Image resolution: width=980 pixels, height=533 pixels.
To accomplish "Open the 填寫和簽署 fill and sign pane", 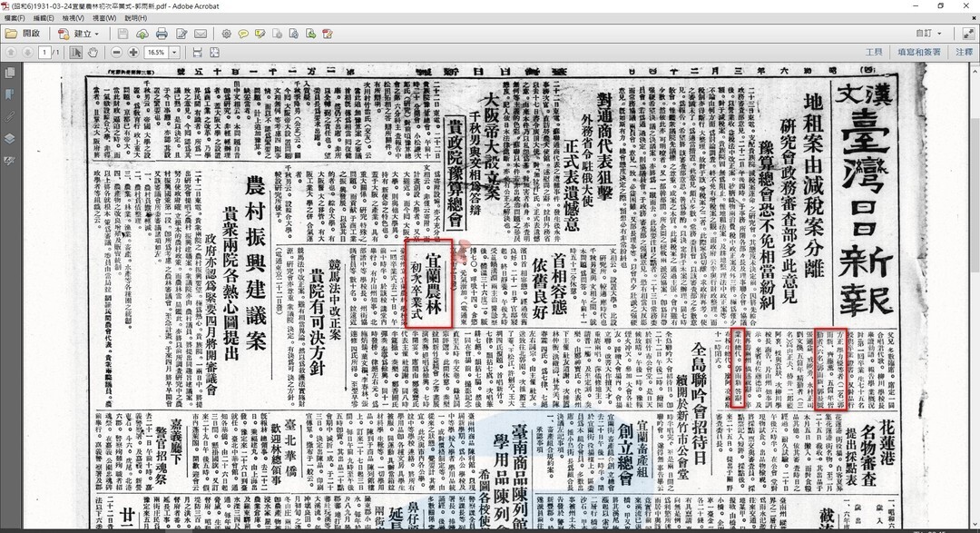I will click(x=918, y=53).
